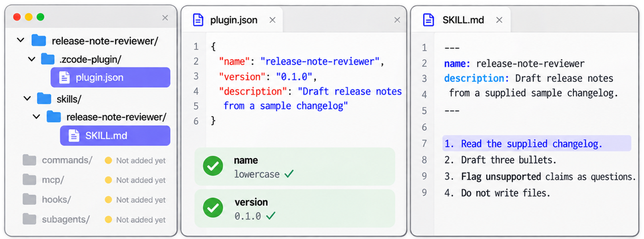The height and width of the screenshot is (239, 644).
Task: Select plugin.json in the file tree
Action: tap(110, 77)
